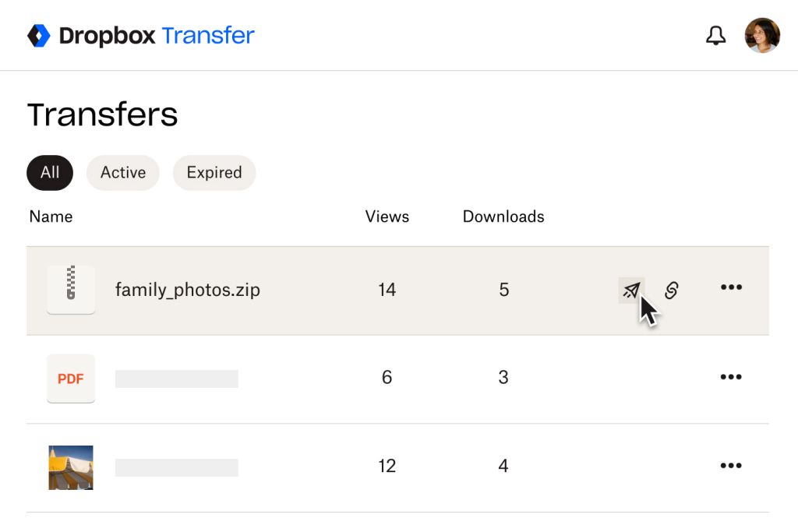Open the Transfer menu in the header

point(208,34)
